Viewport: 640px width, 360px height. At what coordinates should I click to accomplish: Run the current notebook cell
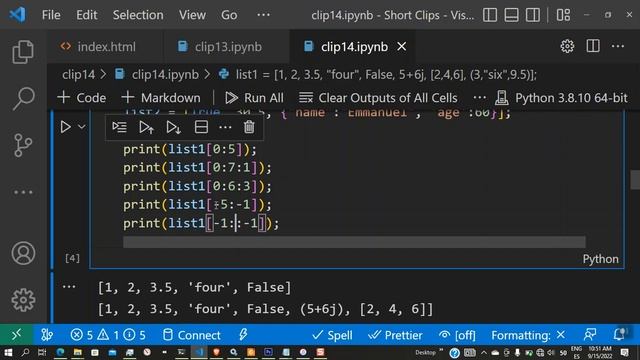(x=65, y=127)
